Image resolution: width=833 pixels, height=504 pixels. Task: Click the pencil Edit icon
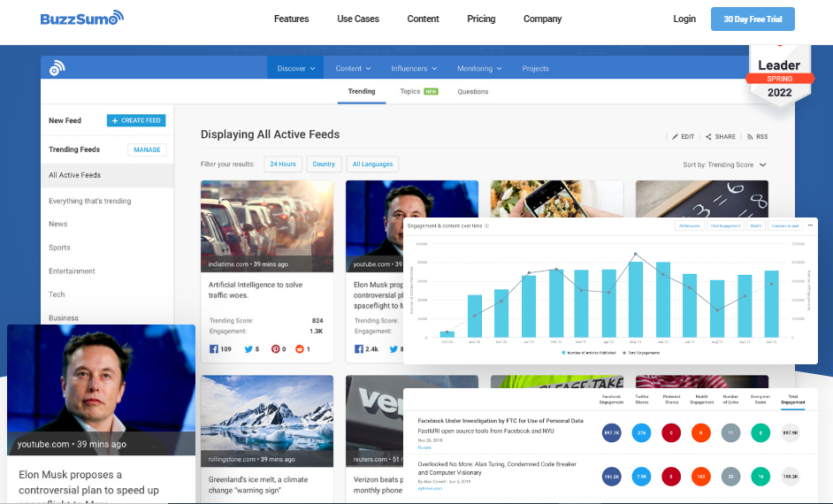coord(675,136)
